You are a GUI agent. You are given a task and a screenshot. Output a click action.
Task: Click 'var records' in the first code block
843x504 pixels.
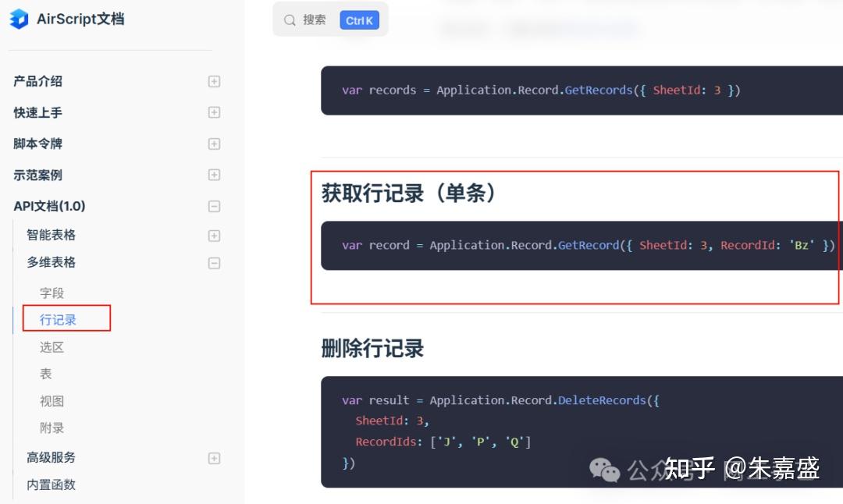point(379,91)
